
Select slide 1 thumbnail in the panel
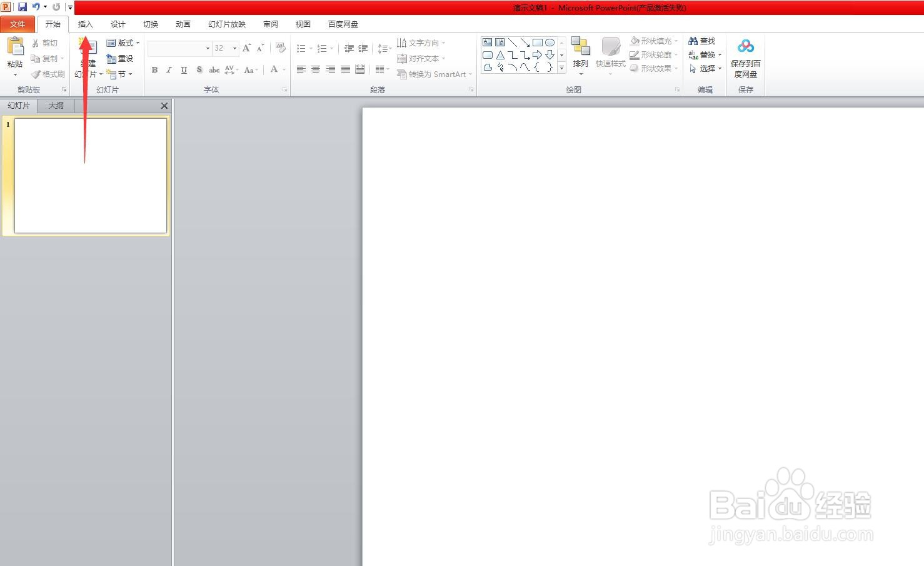(91, 176)
